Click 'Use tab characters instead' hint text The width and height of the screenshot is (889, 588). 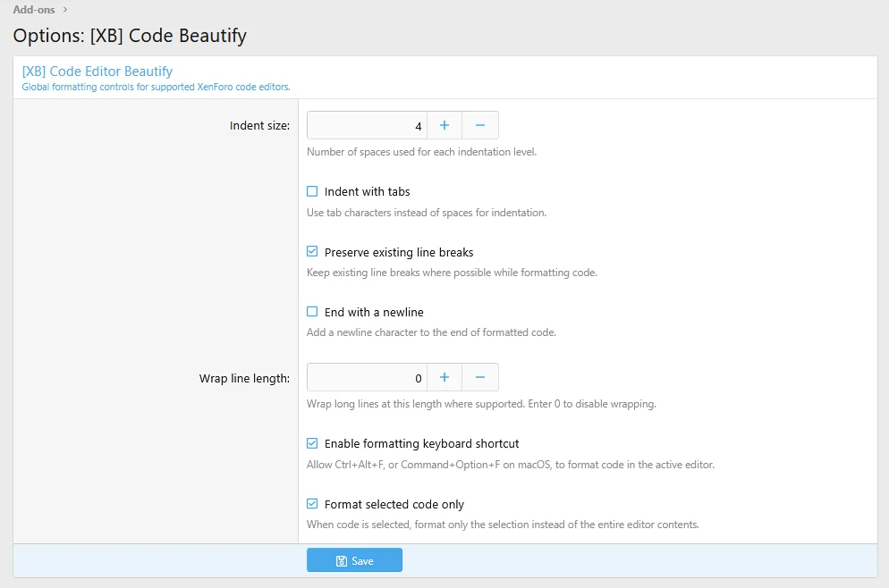427,213
